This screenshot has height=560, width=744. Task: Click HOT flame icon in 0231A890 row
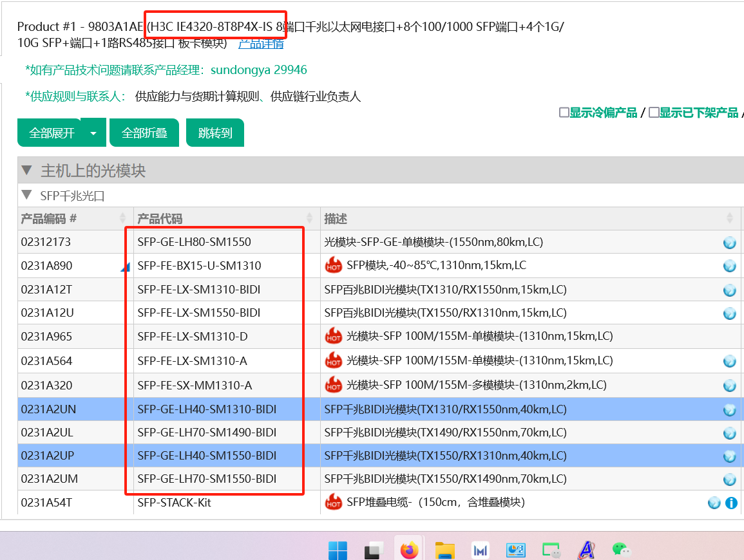(334, 265)
